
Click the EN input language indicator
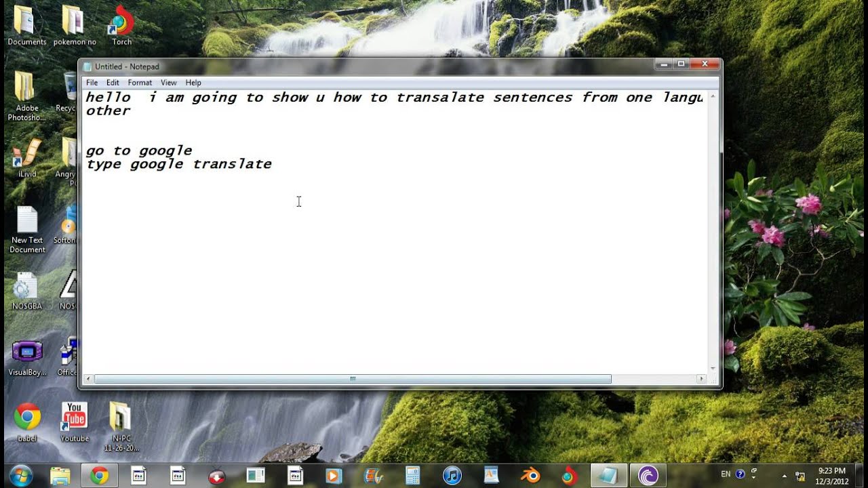[x=726, y=474]
